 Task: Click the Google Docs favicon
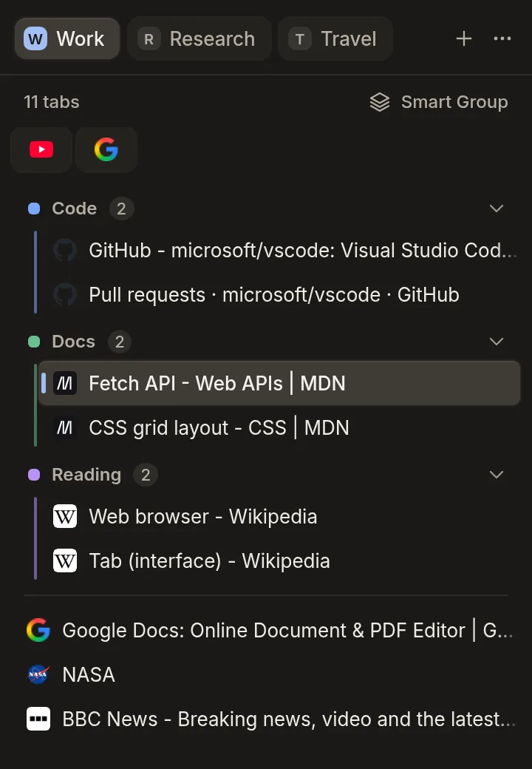[38, 630]
